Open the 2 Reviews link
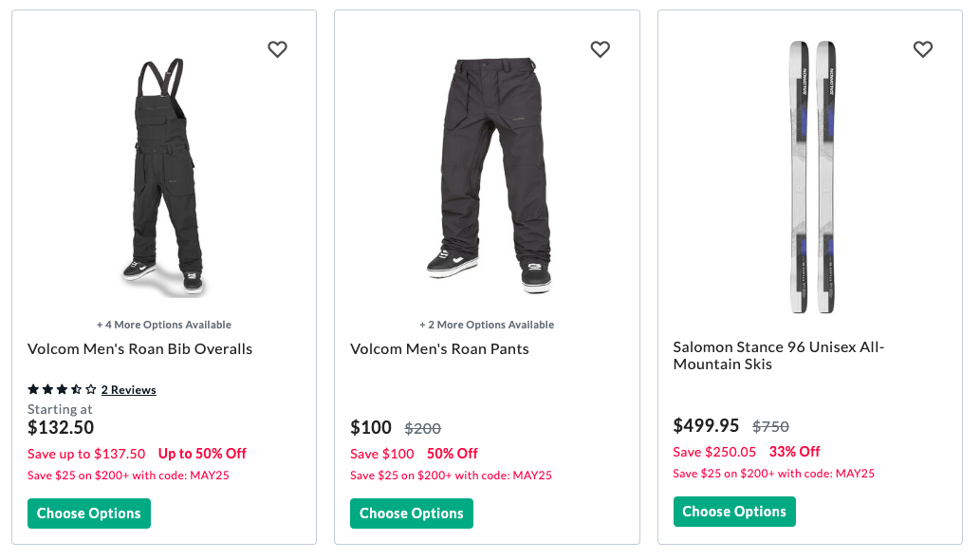The width and height of the screenshot is (980, 560). coord(128,389)
